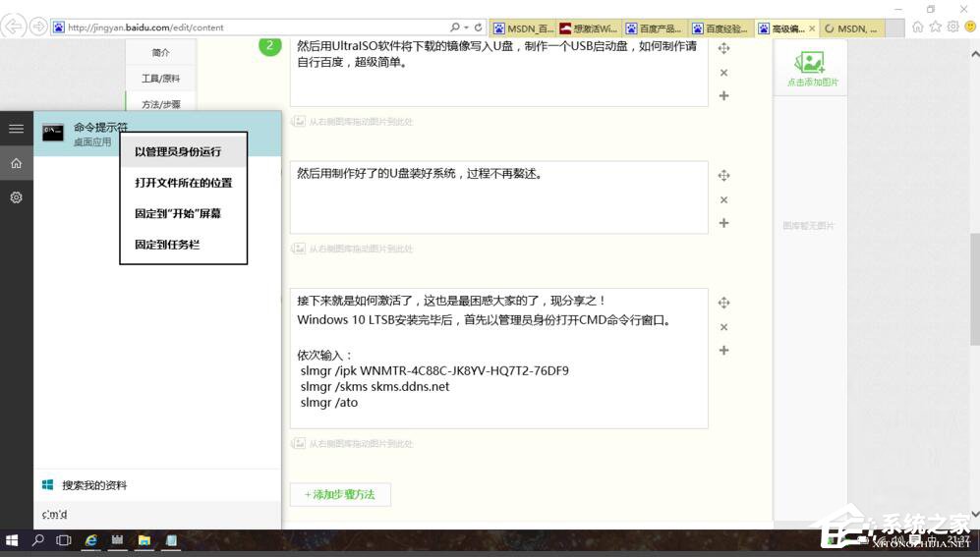
Task: Click the cmd search input box
Action: 157,515
